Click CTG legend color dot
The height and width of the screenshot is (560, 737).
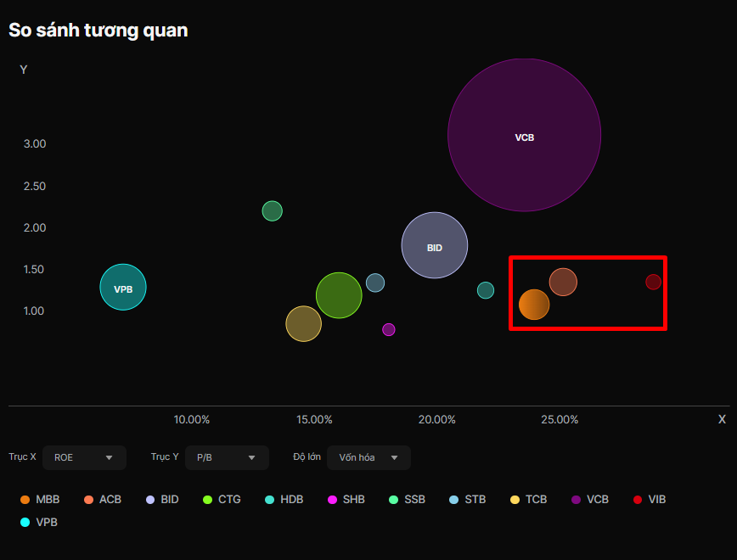click(207, 500)
